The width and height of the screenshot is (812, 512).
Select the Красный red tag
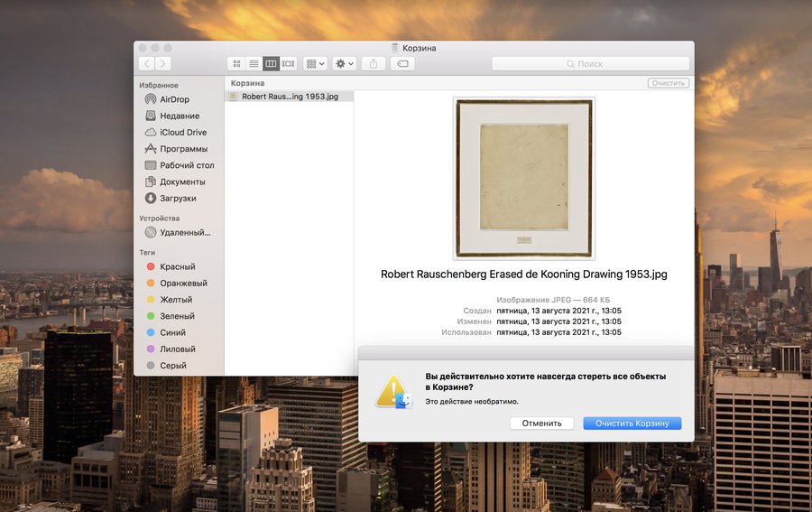click(177, 267)
